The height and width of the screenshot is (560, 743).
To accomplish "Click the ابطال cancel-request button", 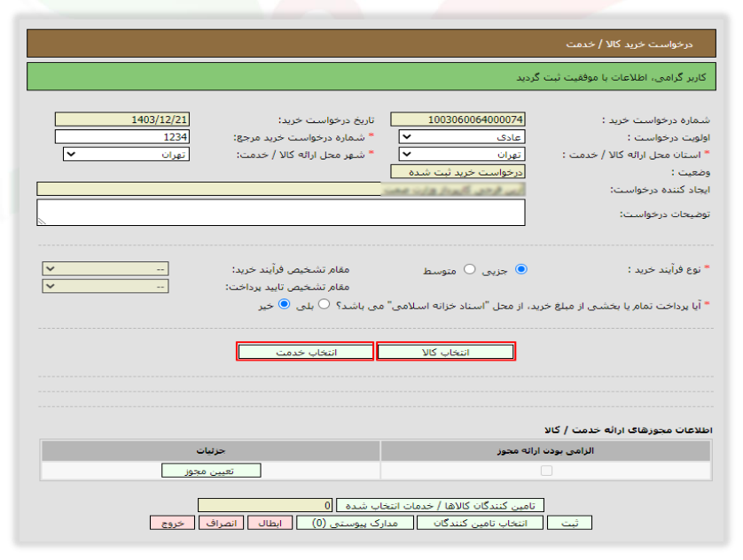I will (270, 523).
